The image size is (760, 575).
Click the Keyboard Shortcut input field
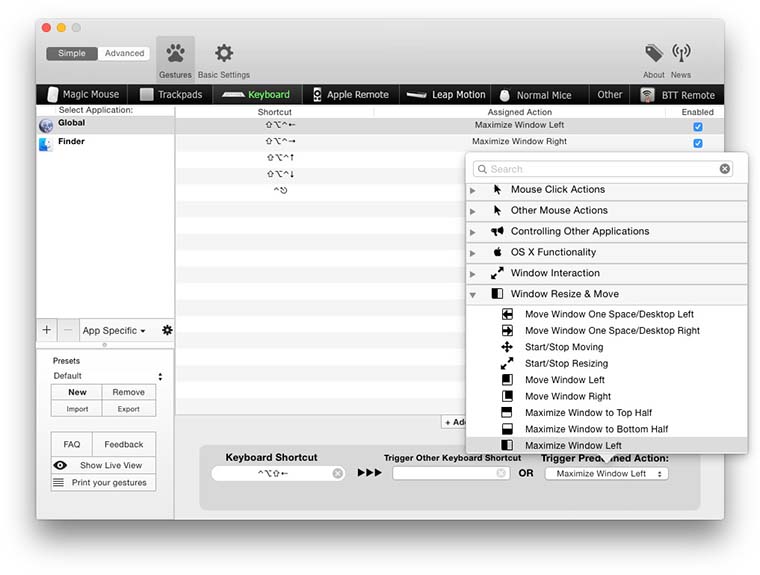pyautogui.click(x=278, y=473)
